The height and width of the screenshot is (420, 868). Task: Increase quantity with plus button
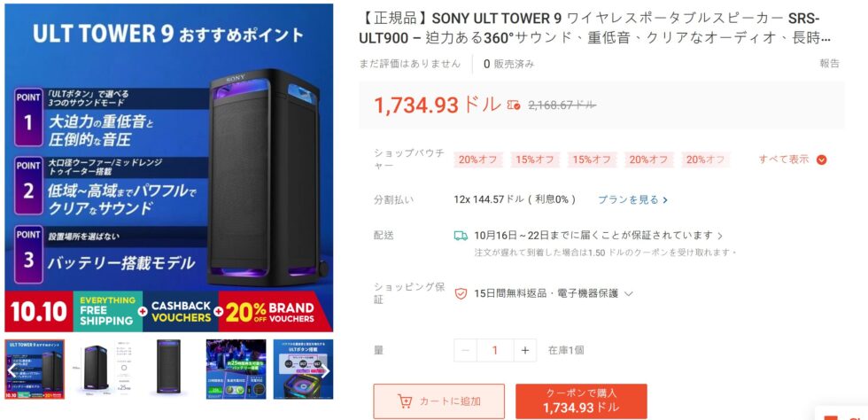(524, 350)
